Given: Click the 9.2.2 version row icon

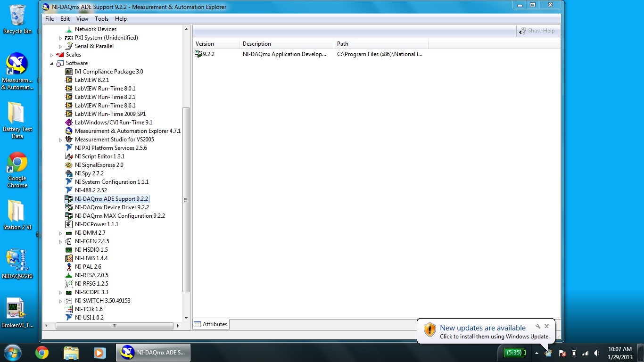Looking at the screenshot, I should click(198, 54).
